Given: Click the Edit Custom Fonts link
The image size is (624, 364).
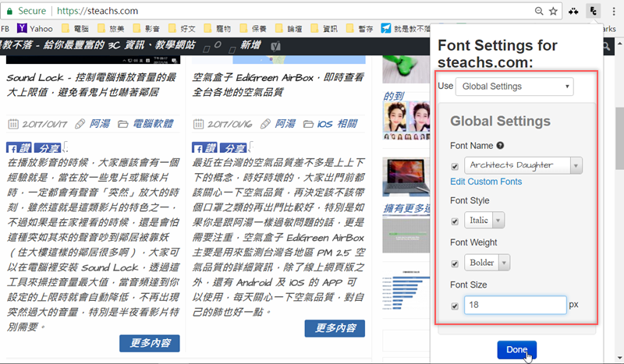Looking at the screenshot, I should tap(486, 182).
